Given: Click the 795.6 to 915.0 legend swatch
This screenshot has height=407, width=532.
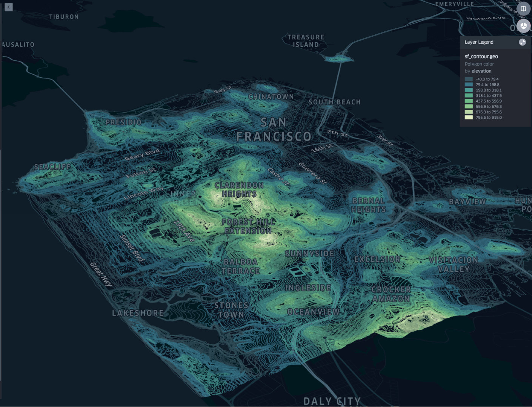Looking at the screenshot, I should [469, 118].
